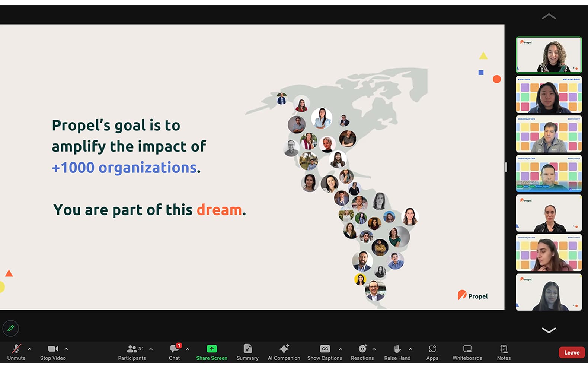
Task: Open the Reactions picker
Action: (362, 352)
